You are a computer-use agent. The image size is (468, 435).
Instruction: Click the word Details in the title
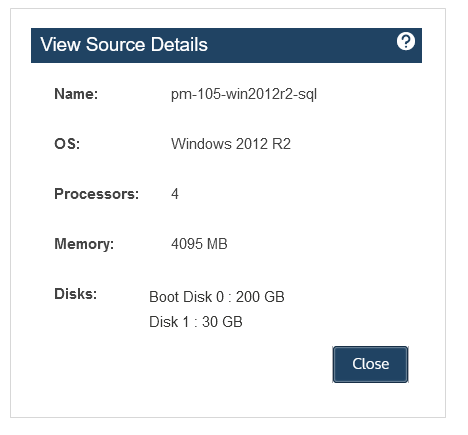(179, 44)
